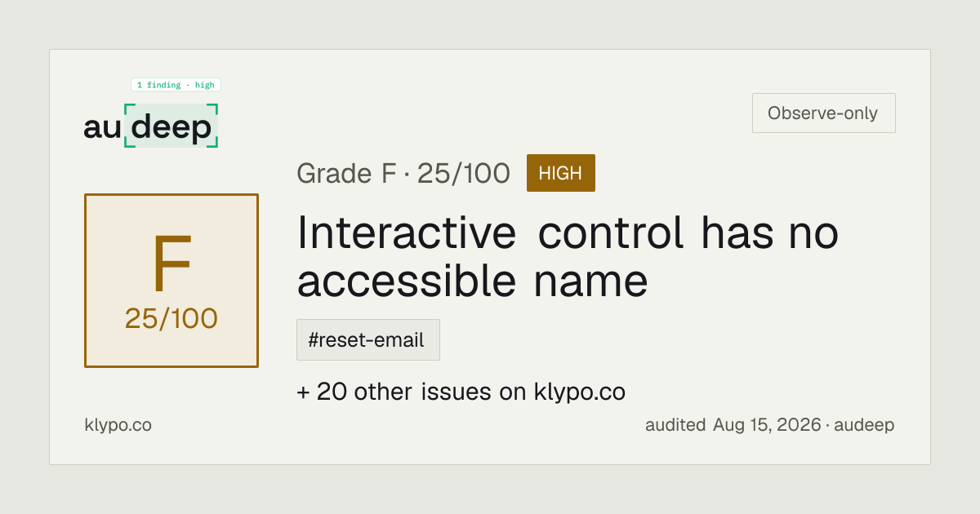Click the "accessible name" heading line
The width and height of the screenshot is (980, 514).
(472, 281)
